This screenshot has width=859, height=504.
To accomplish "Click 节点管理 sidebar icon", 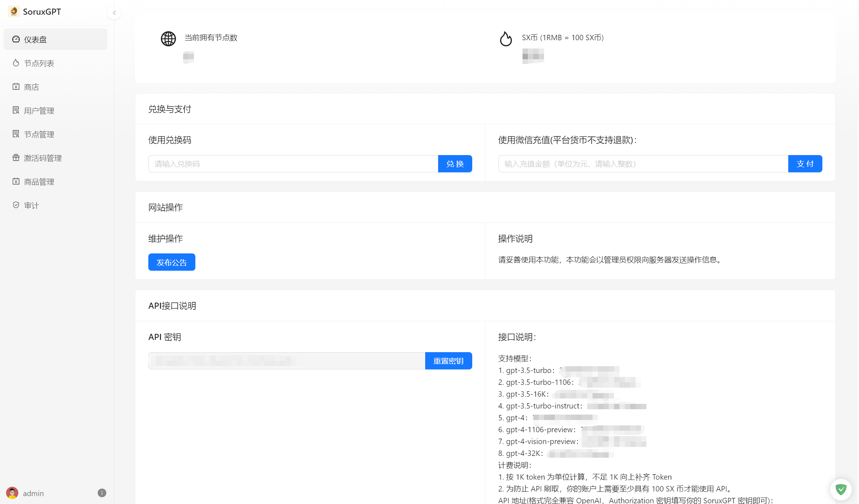I will [x=16, y=134].
